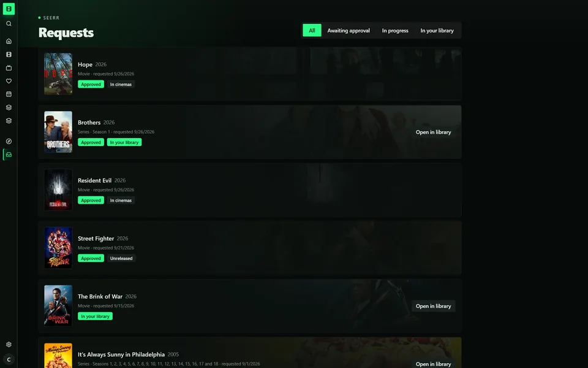588x368 pixels.
Task: Click the Hope movie poster
Action: click(x=58, y=74)
